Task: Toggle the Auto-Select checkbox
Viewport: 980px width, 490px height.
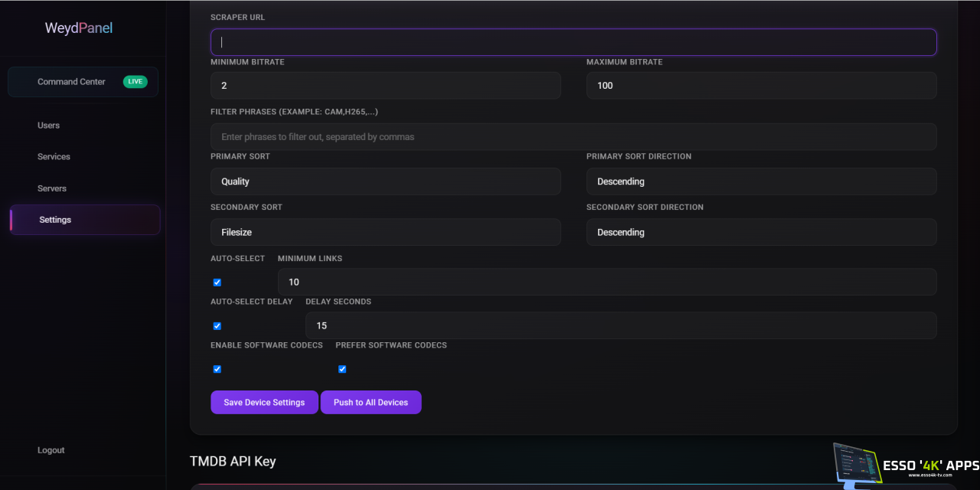Action: pos(217,283)
